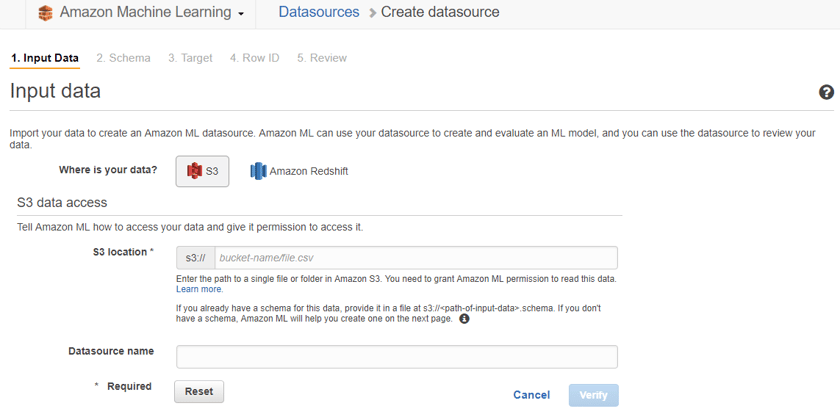Click the Cancel link
Image resolution: width=840 pixels, height=417 pixels.
click(531, 395)
